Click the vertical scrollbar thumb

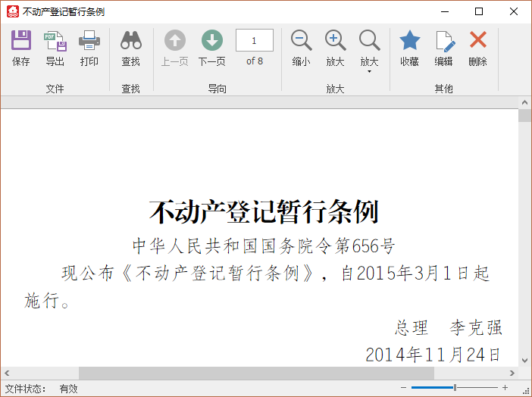(x=525, y=115)
